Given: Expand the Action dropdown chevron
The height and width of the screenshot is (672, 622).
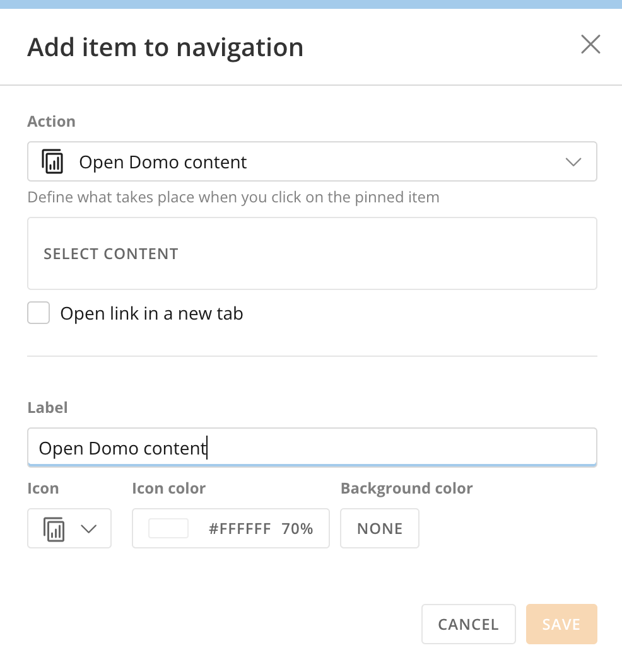Looking at the screenshot, I should pyautogui.click(x=573, y=162).
